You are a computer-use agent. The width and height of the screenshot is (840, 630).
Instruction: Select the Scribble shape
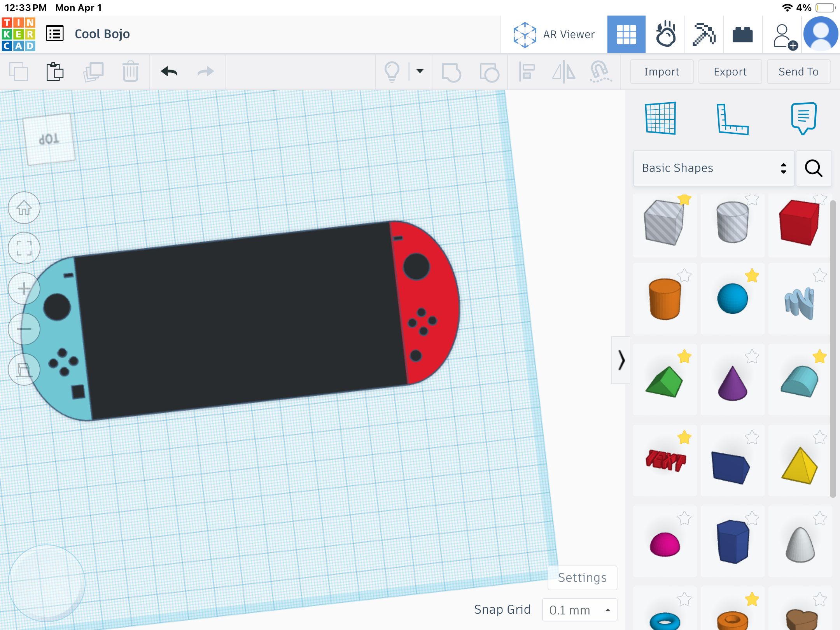(799, 303)
